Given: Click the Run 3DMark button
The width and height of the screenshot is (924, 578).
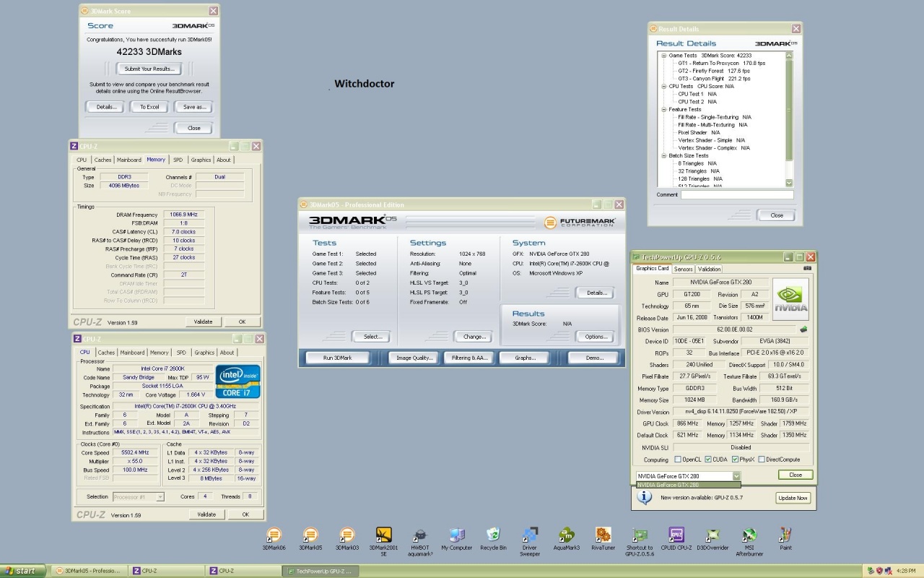Looking at the screenshot, I should click(x=337, y=358).
